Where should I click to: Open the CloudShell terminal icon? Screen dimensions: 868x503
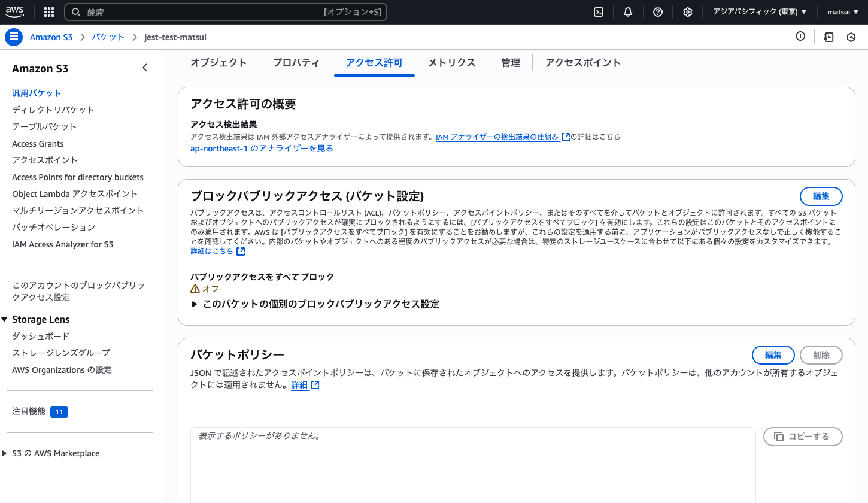click(x=598, y=11)
